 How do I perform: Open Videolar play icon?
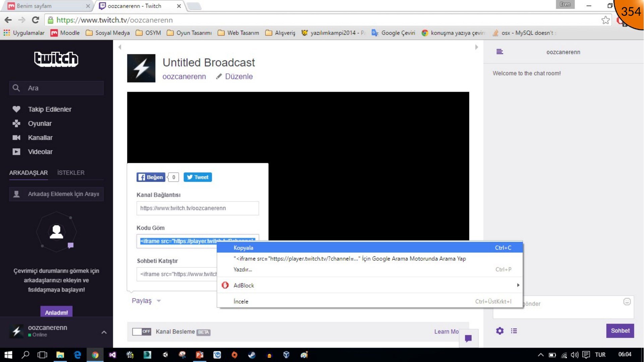(16, 152)
